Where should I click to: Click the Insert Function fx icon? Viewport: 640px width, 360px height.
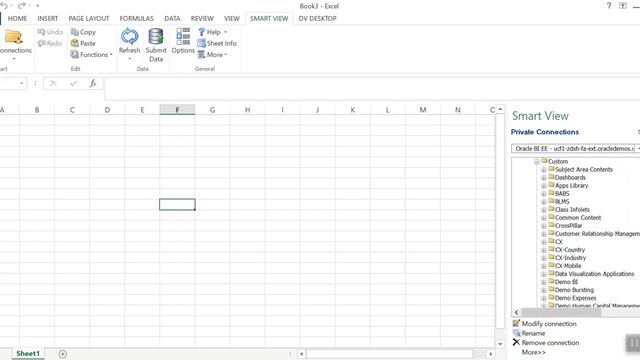click(93, 83)
